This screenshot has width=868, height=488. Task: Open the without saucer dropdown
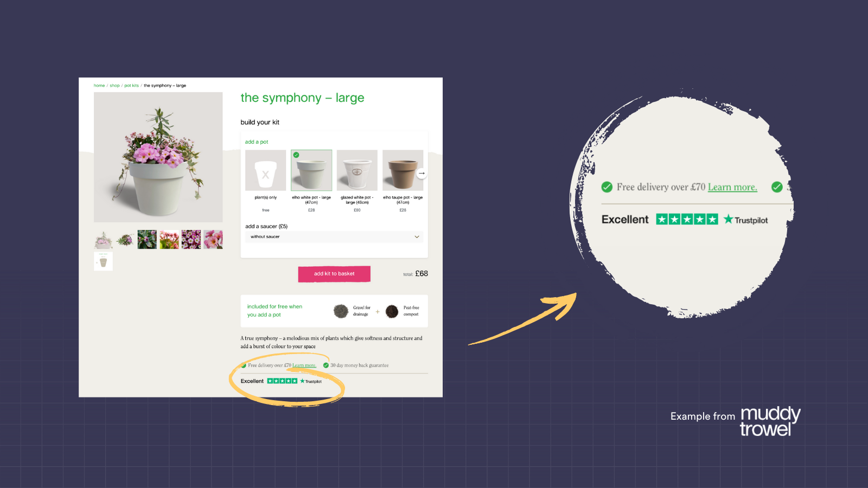(x=334, y=237)
